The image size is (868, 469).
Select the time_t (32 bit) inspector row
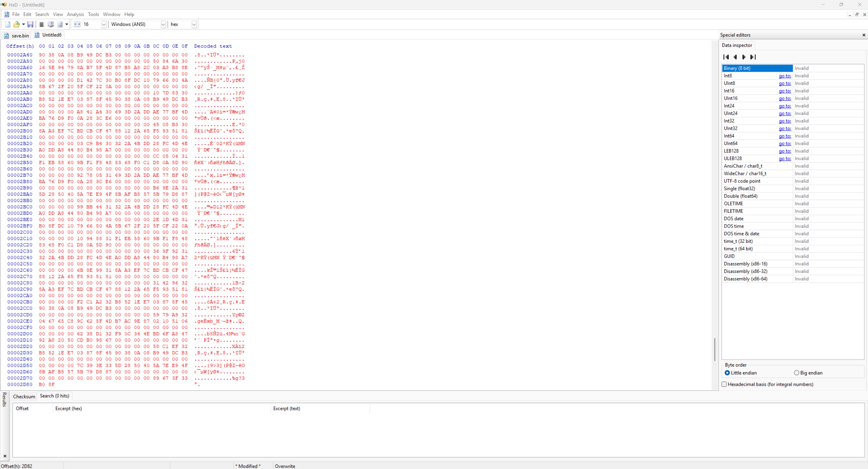click(x=793, y=241)
